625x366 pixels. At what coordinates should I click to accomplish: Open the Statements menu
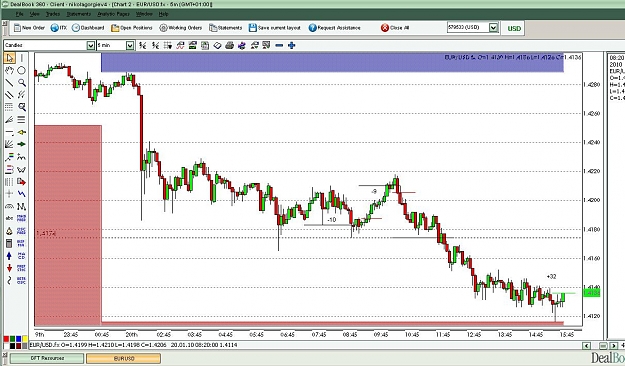[79, 14]
